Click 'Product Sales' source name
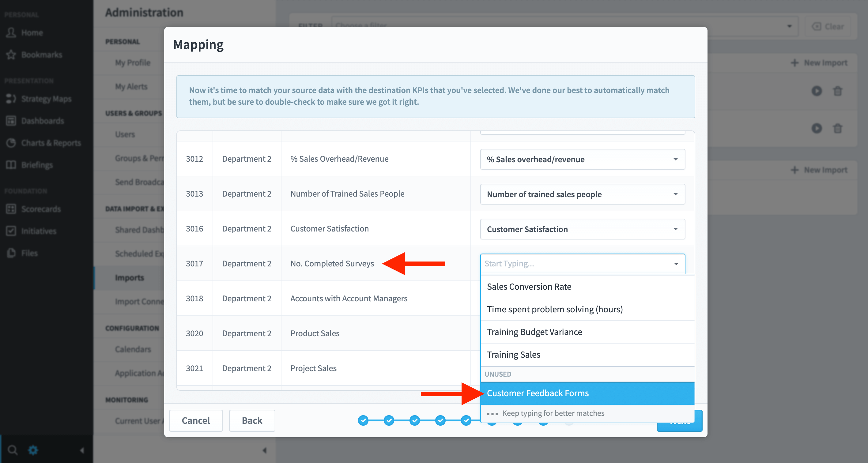The image size is (868, 463). (x=315, y=333)
